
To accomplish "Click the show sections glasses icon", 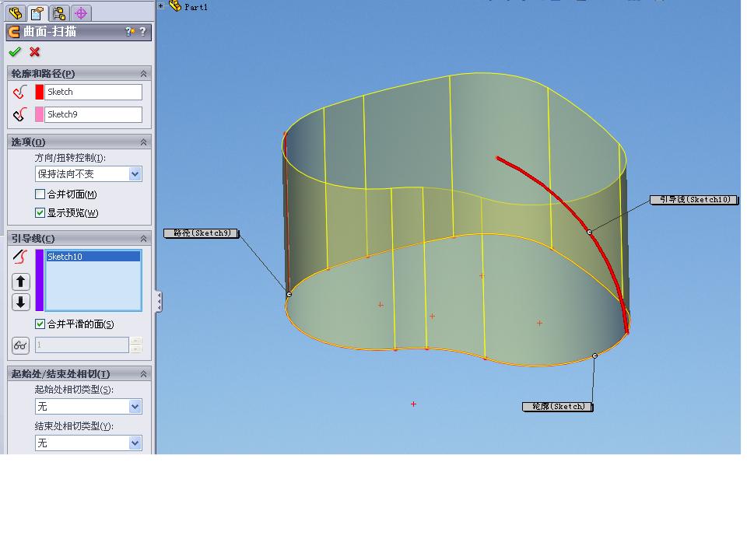I will click(20, 345).
